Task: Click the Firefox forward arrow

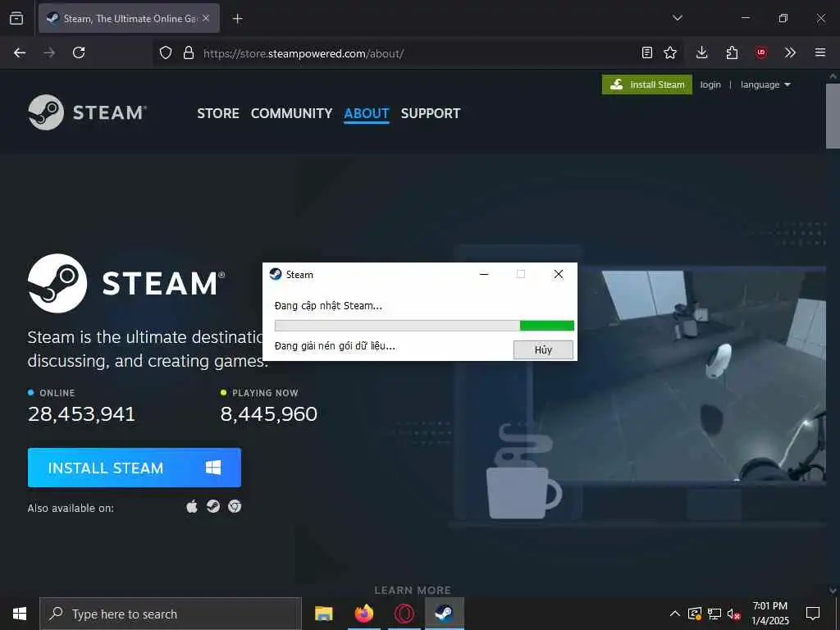Action: [x=49, y=52]
